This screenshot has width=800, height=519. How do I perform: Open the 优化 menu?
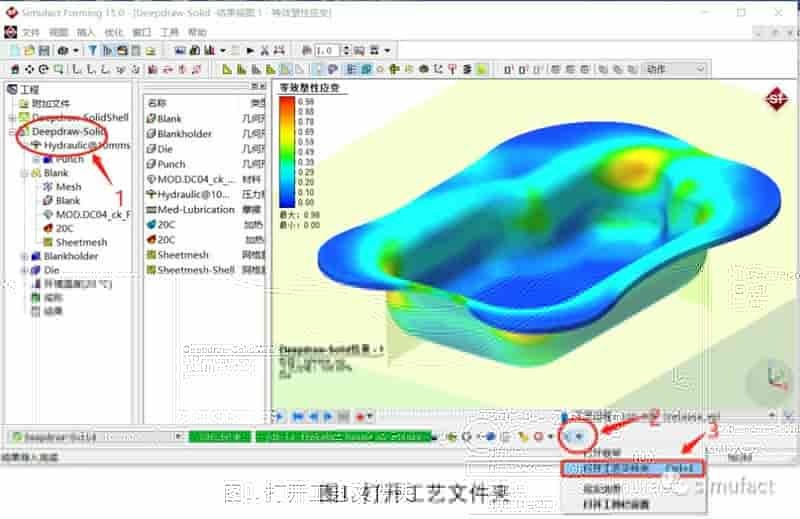114,32
